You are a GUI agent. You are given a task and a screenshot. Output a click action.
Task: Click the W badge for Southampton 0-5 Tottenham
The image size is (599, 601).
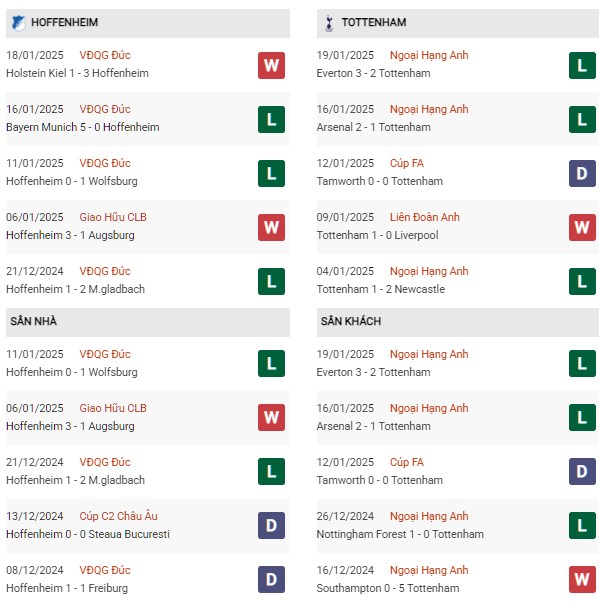pos(582,580)
